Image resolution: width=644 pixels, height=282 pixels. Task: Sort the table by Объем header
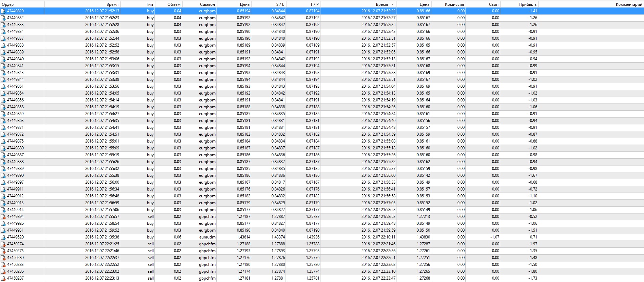(168, 4)
